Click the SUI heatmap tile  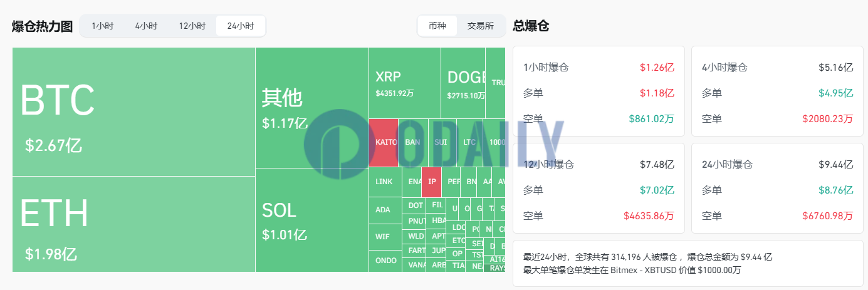(x=442, y=143)
